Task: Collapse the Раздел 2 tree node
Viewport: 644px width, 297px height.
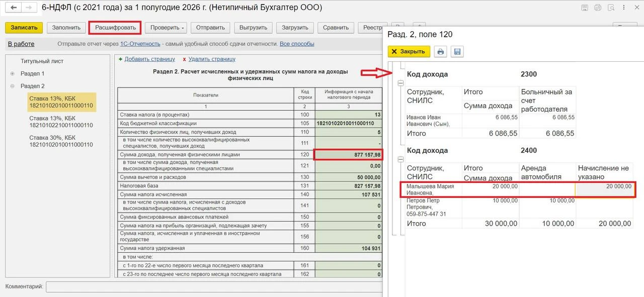Action: [12, 86]
